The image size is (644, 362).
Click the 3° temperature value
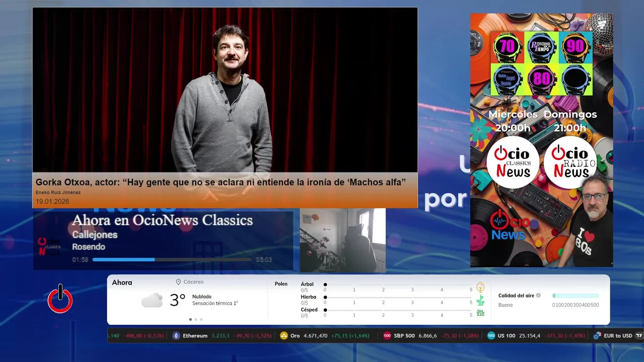coord(178,300)
